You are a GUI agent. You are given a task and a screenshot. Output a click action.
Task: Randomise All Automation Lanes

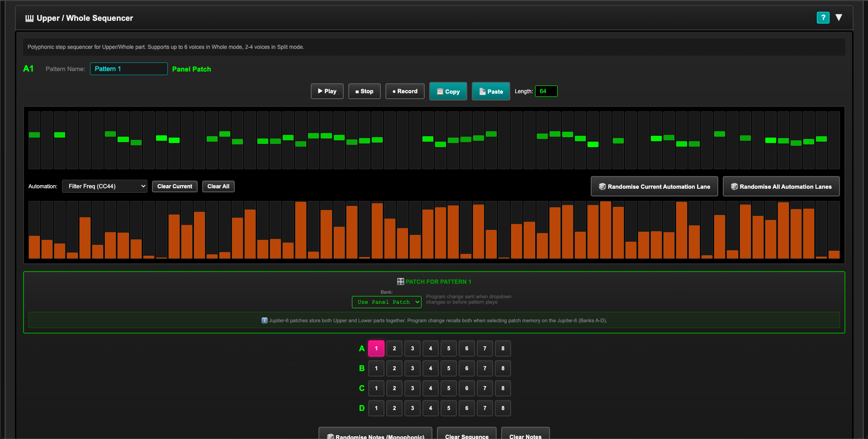781,186
